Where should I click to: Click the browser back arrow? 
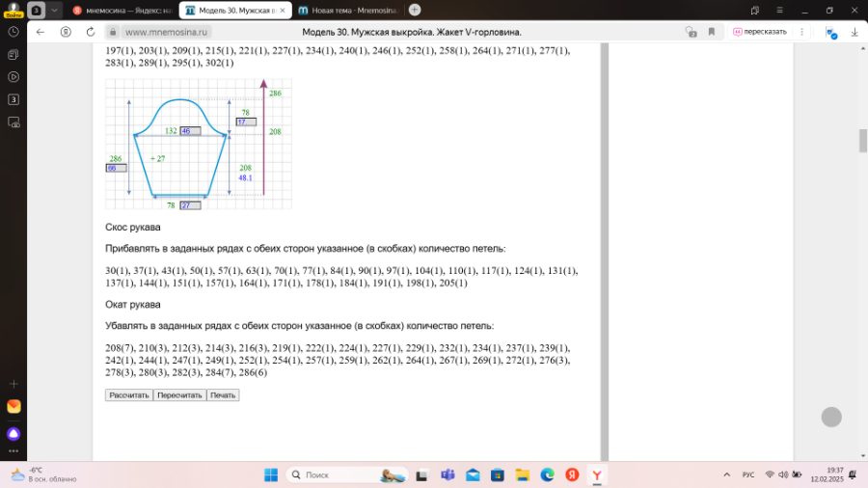pyautogui.click(x=41, y=31)
